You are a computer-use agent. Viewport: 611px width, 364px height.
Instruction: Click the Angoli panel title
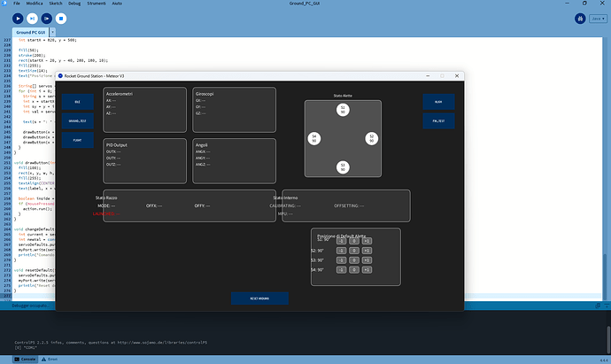tap(202, 145)
